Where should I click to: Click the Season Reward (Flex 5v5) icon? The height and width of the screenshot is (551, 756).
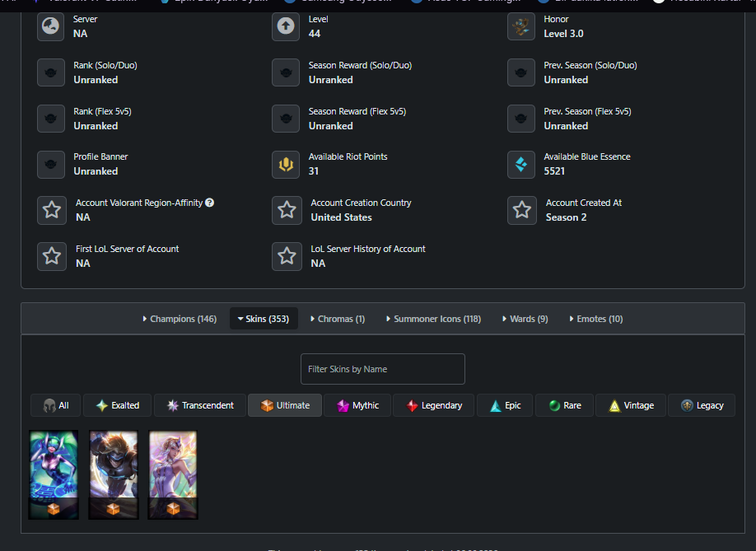click(x=286, y=119)
